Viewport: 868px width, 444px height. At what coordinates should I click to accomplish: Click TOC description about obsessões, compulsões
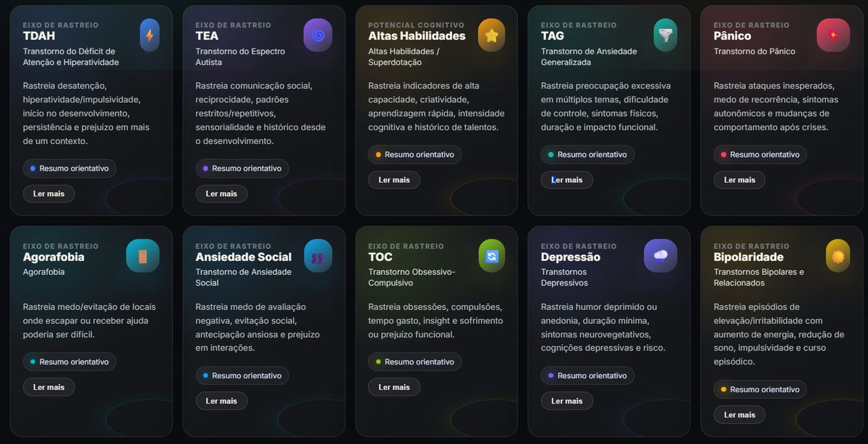tap(435, 320)
